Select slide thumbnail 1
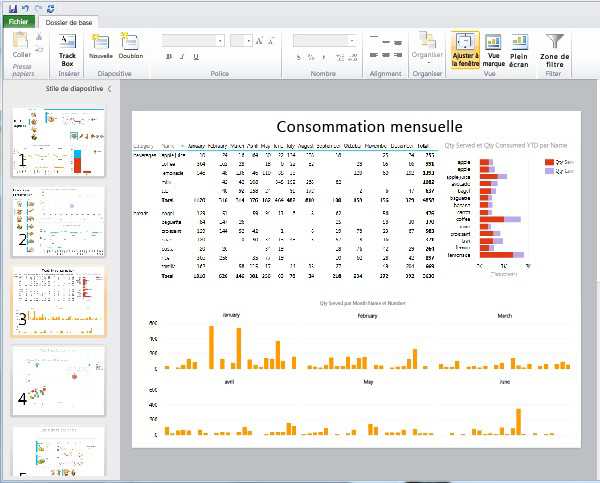Viewport: 600px width, 483px height. 58,139
